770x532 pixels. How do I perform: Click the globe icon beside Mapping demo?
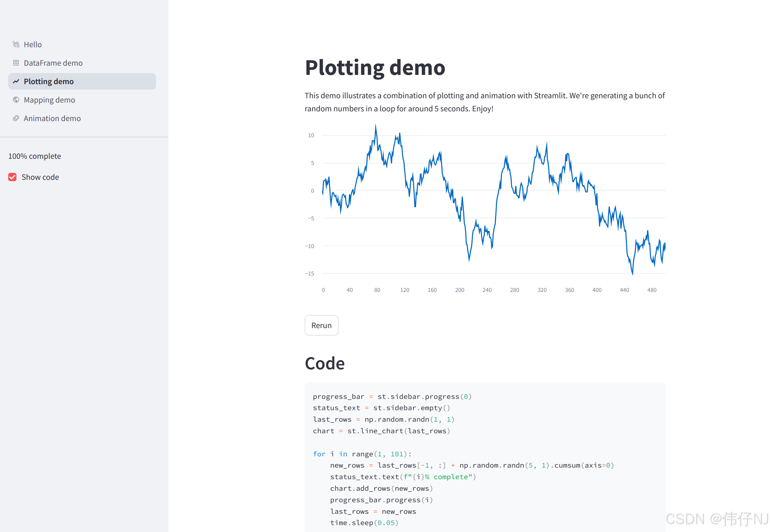pyautogui.click(x=16, y=100)
